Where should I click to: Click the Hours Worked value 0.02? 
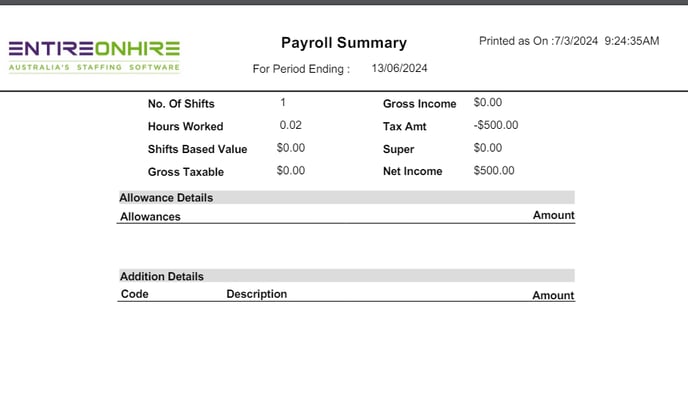point(290,125)
